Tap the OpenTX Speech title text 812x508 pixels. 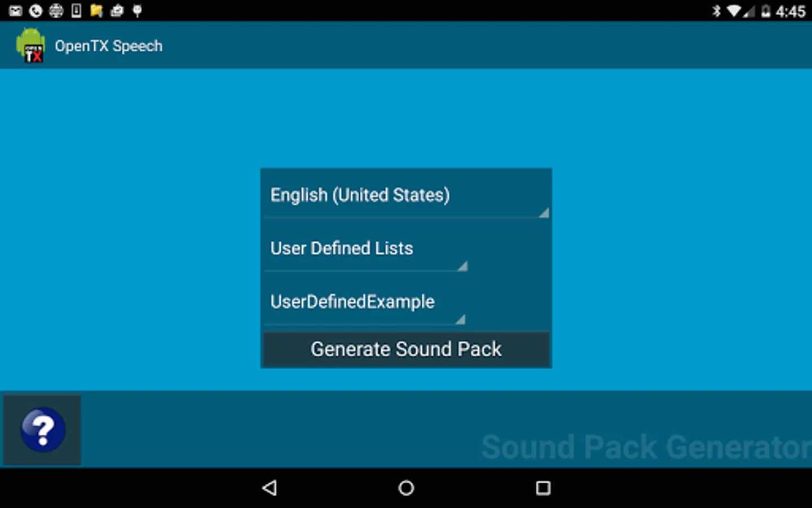[x=108, y=46]
